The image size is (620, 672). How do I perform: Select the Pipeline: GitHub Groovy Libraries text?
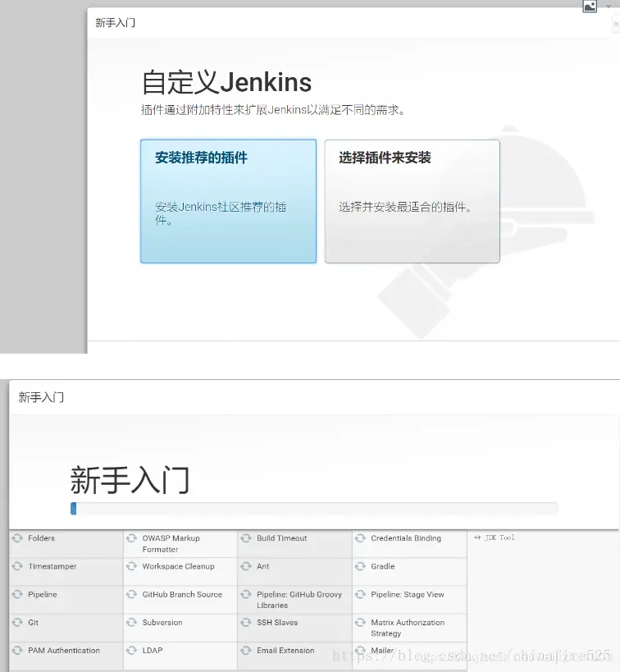tap(299, 600)
